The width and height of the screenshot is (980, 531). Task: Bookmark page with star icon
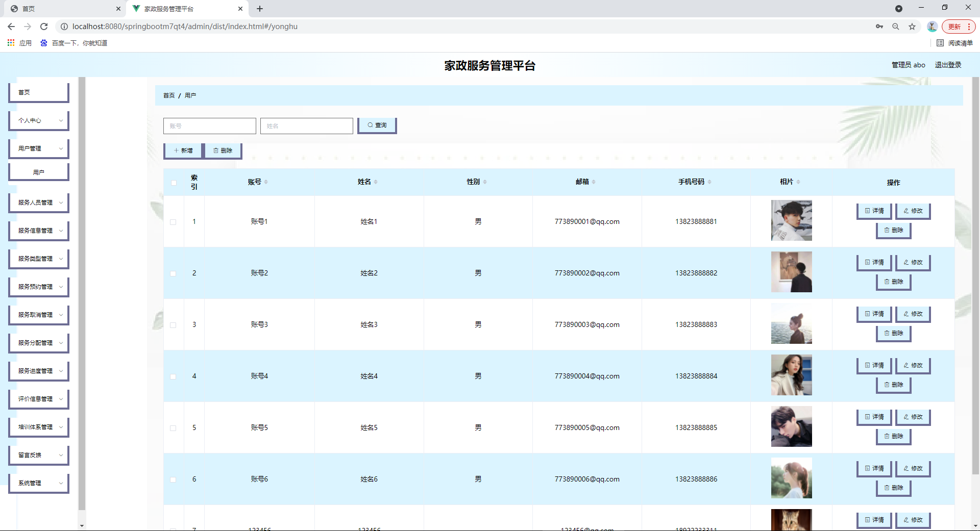click(x=912, y=27)
